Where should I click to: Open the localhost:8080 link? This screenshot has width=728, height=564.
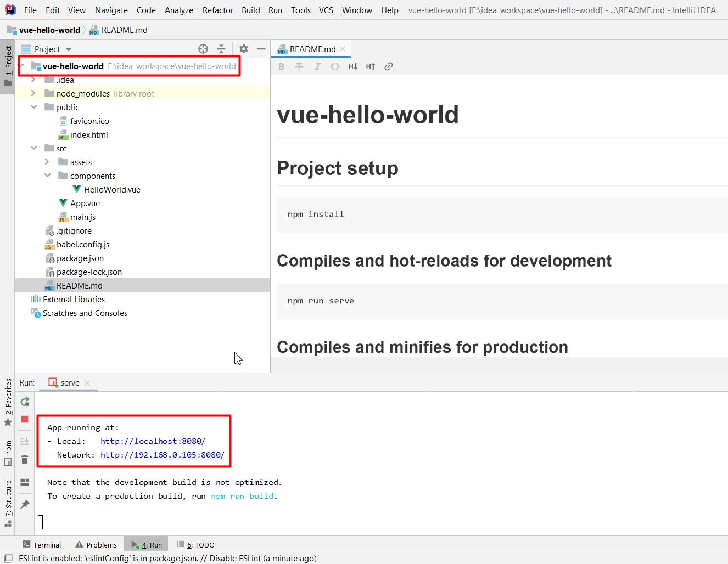coord(153,441)
